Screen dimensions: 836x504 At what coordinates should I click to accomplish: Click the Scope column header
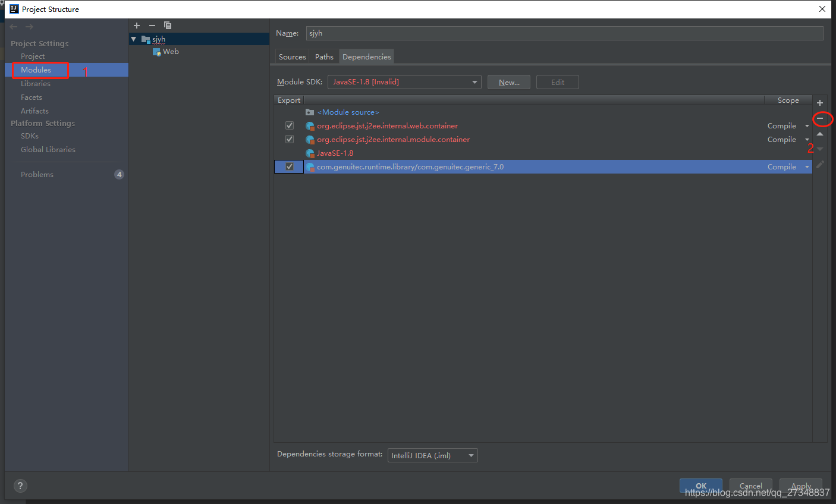click(x=788, y=100)
